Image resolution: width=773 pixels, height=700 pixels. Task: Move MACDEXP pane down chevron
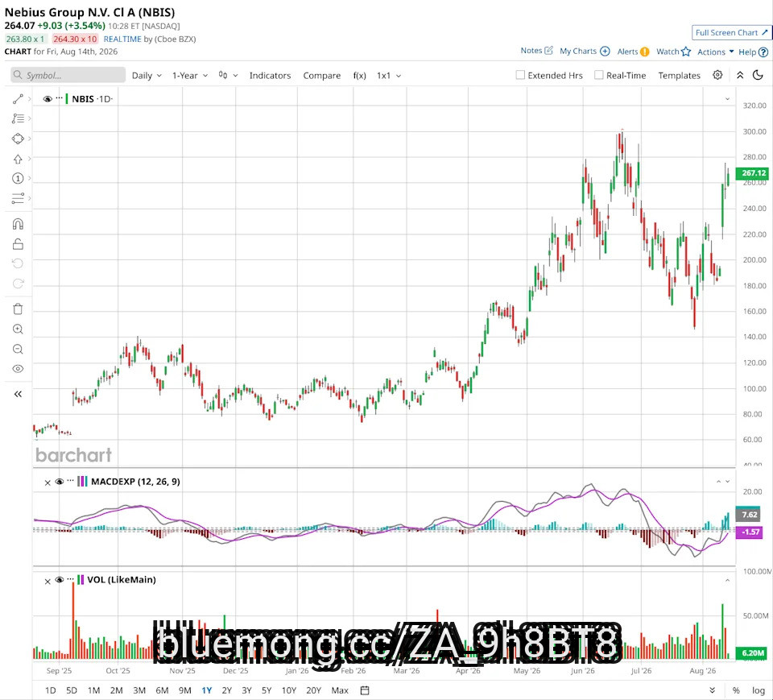[727, 482]
